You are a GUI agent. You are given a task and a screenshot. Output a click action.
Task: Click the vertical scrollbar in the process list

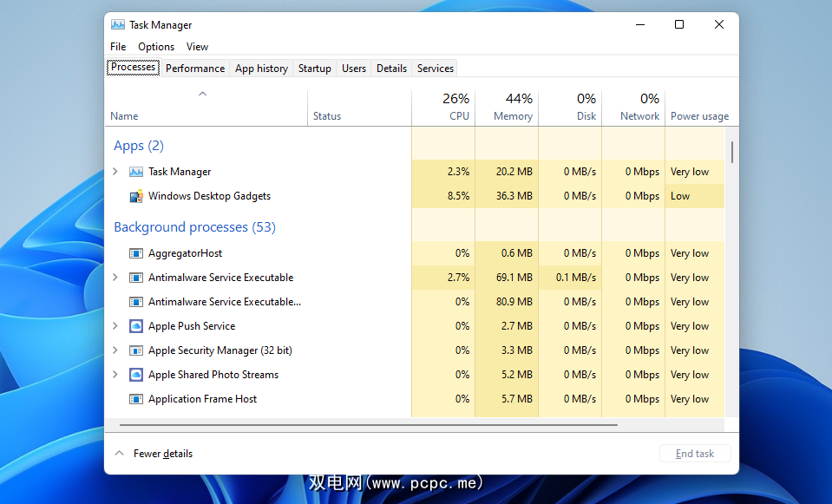(x=732, y=153)
